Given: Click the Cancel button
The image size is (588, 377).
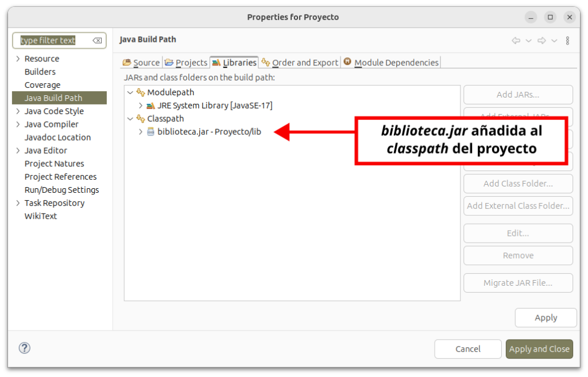Looking at the screenshot, I should [468, 349].
